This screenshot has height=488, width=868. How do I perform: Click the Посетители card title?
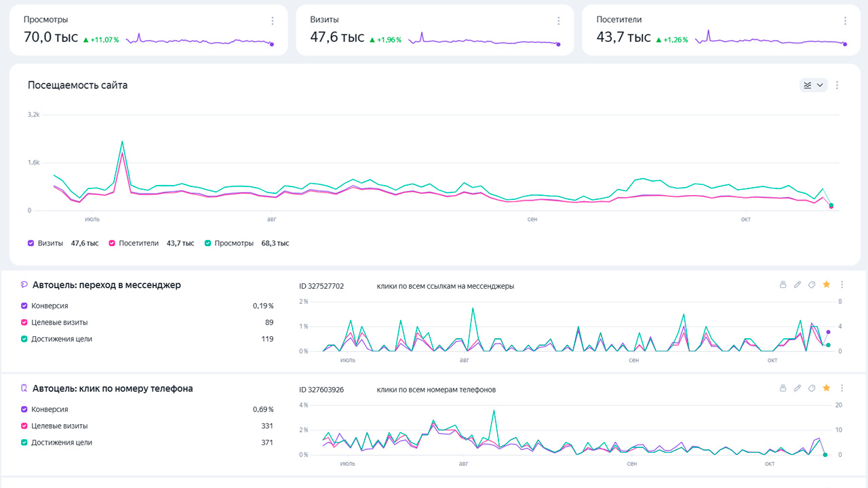[x=619, y=20]
